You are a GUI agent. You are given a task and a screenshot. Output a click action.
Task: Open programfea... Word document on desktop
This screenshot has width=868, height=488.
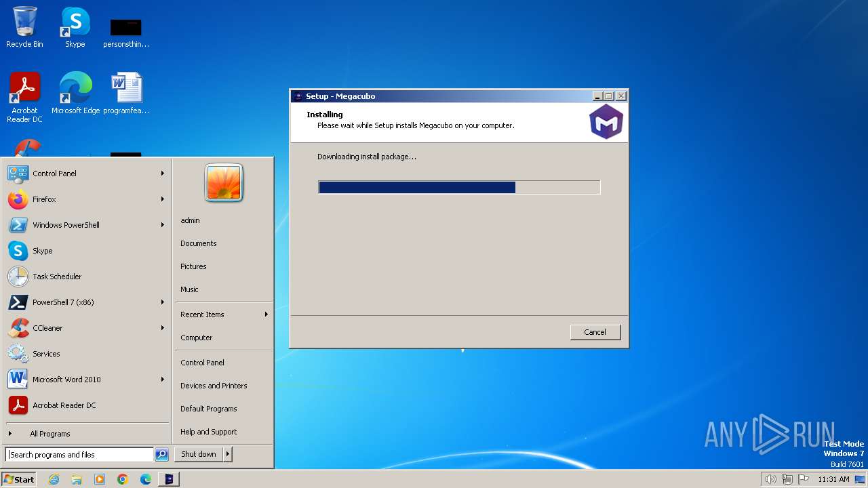126,94
